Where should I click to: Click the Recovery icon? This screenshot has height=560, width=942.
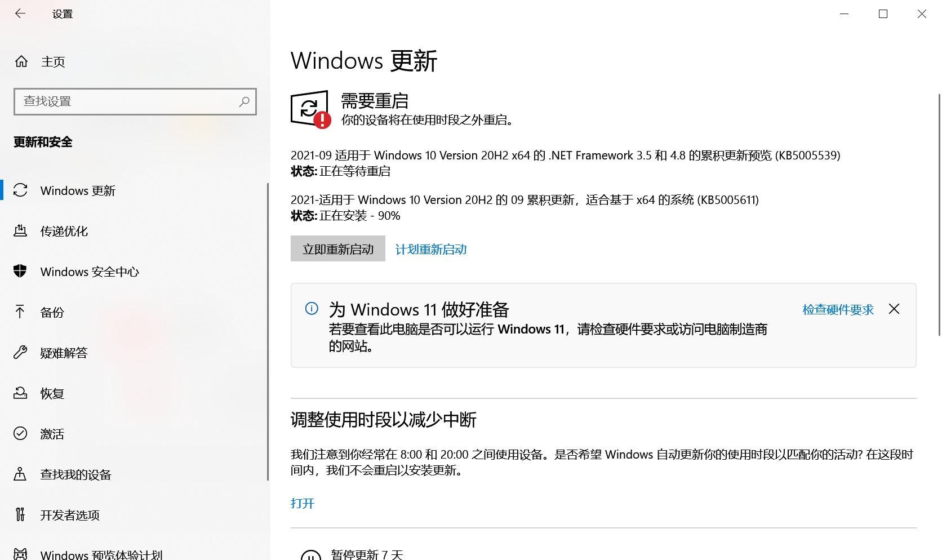coord(20,393)
